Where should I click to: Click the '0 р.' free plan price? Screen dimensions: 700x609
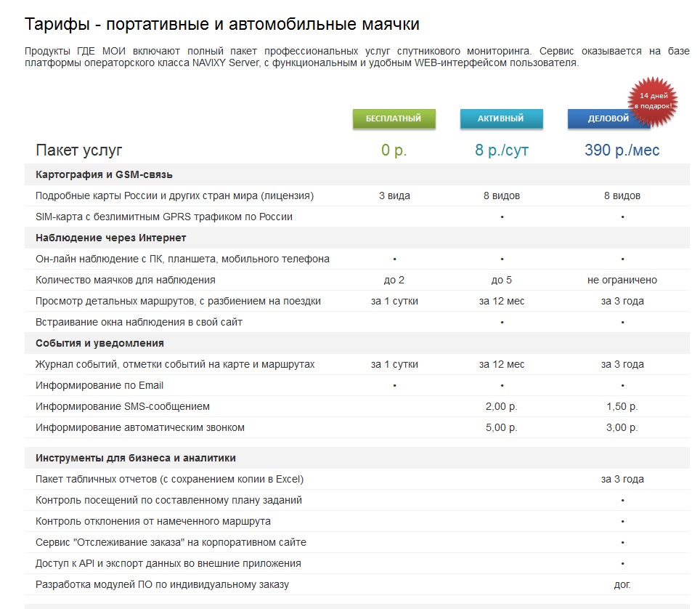pos(394,150)
